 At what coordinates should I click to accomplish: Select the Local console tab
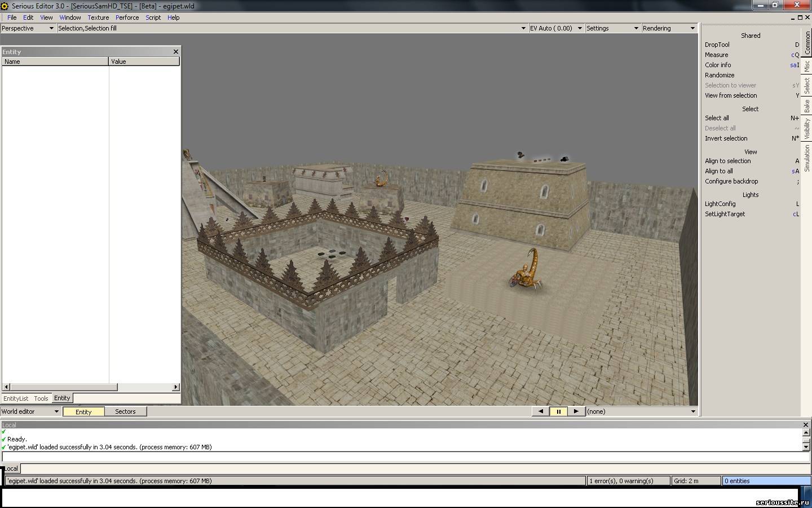(11, 468)
